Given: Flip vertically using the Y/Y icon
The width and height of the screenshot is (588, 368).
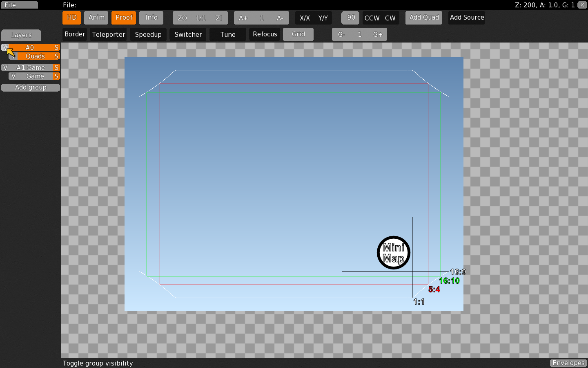Looking at the screenshot, I should (x=323, y=18).
